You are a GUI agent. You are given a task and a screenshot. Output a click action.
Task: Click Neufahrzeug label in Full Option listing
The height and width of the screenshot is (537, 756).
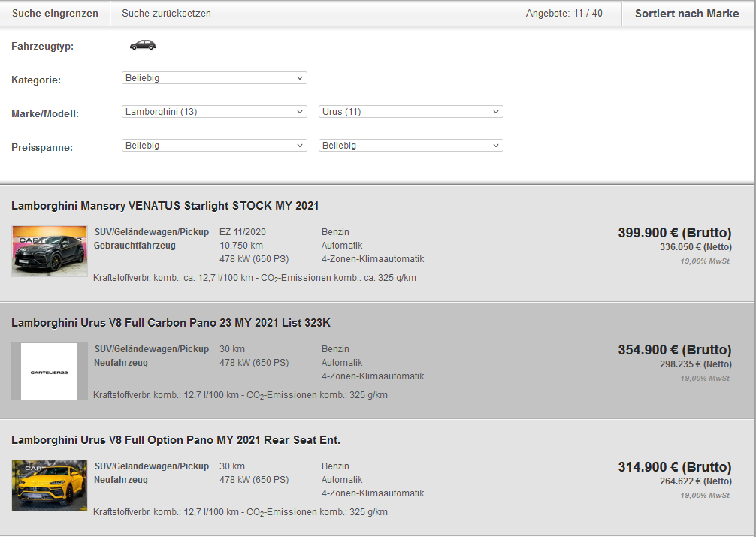[x=120, y=480]
